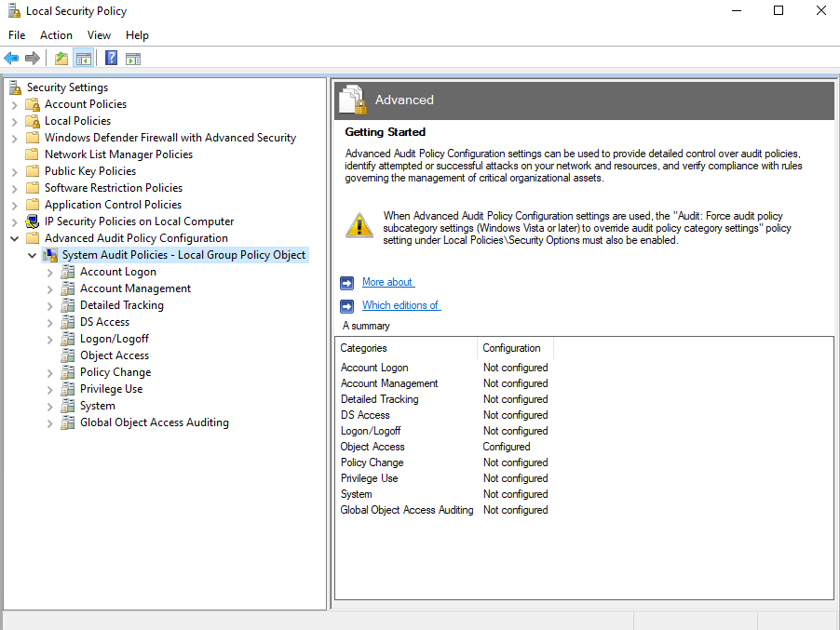Expand the Logon/Logoff audit category
Screen dimensions: 840x630
point(50,339)
